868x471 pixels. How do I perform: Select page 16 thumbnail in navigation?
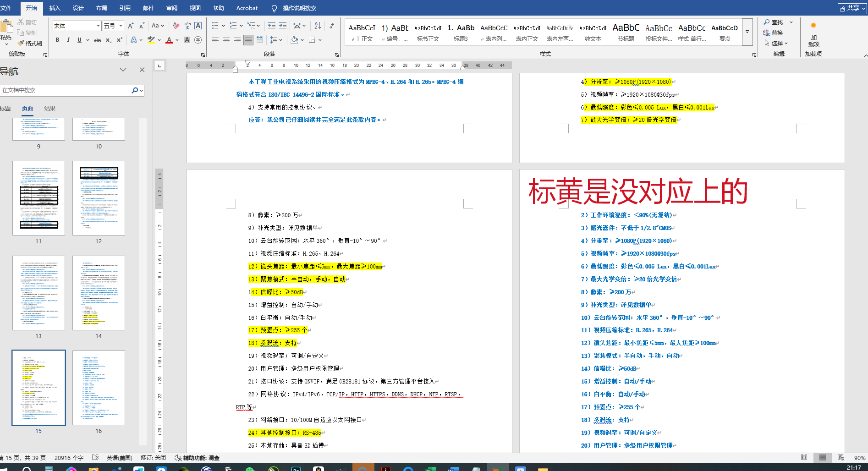(99, 388)
